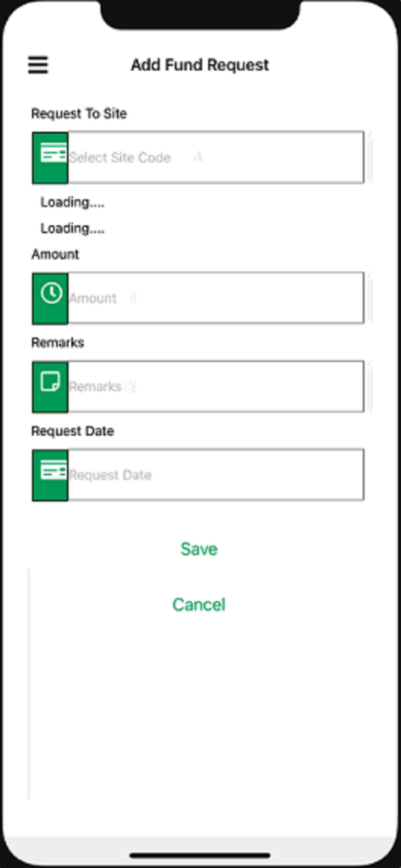The height and width of the screenshot is (868, 401).
Task: Focus the Amount input field
Action: 216,298
